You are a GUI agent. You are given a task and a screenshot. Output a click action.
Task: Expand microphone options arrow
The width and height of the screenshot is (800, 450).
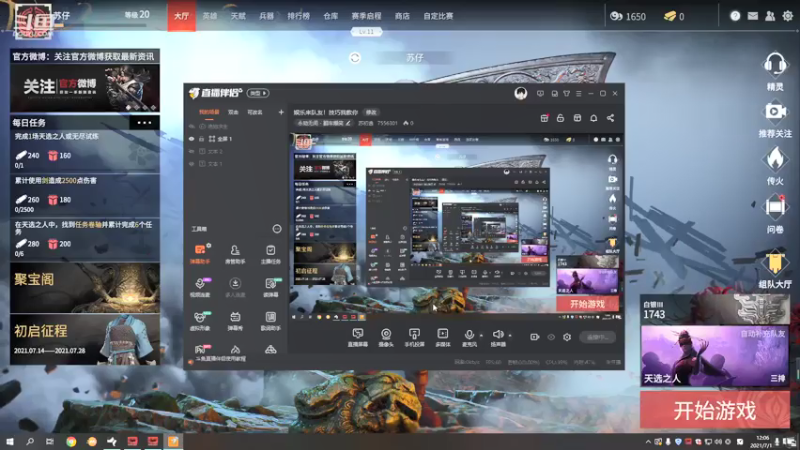(481, 336)
